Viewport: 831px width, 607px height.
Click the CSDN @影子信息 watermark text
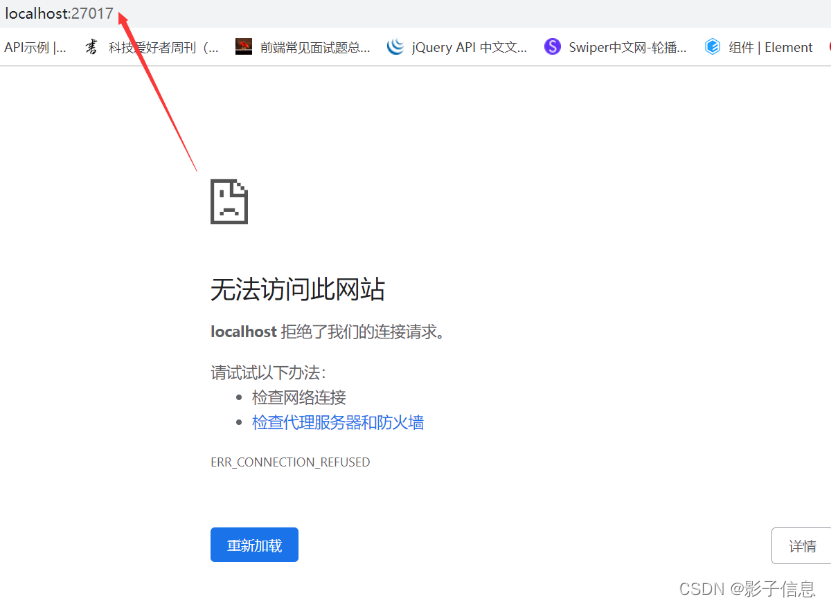pyautogui.click(x=749, y=589)
